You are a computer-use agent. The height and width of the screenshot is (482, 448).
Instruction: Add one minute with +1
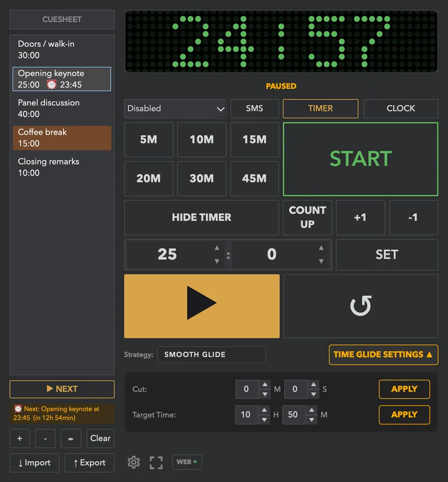pyautogui.click(x=360, y=218)
